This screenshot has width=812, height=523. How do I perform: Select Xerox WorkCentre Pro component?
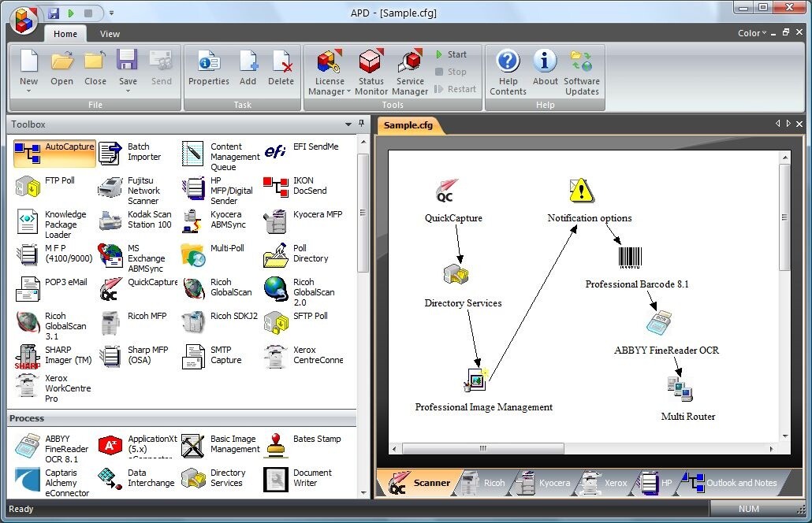tap(53, 388)
